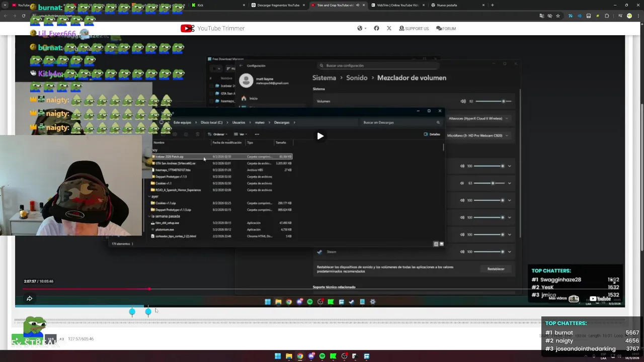
Task: Seek using the red video progress bar
Action: pyautogui.click(x=320, y=289)
